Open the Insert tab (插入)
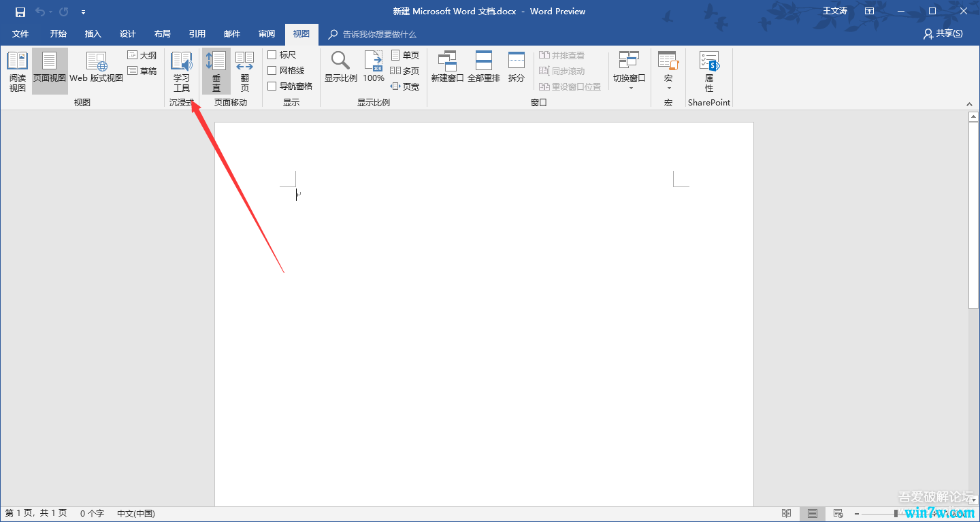This screenshot has height=522, width=980. click(93, 34)
